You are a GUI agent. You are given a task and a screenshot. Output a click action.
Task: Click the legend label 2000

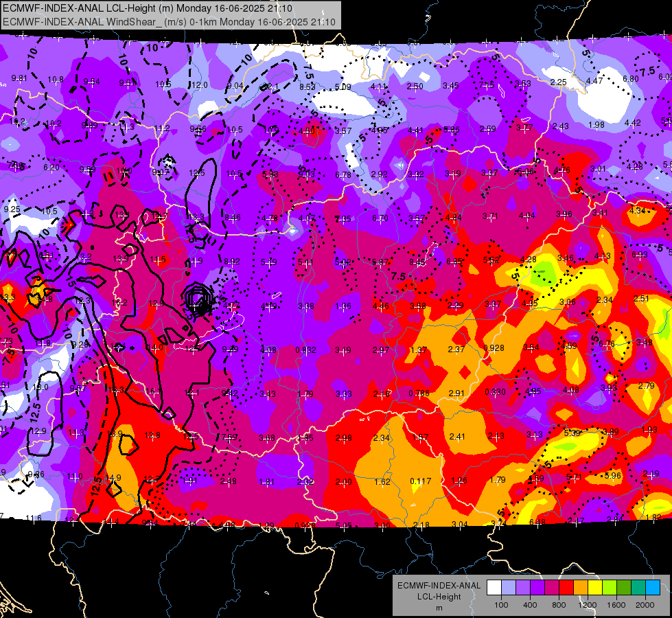point(645,605)
